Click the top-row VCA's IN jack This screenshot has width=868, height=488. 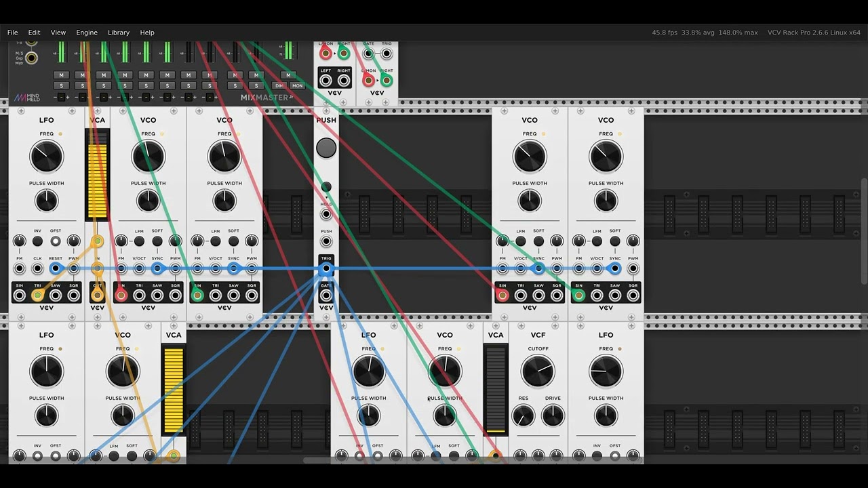click(x=97, y=268)
